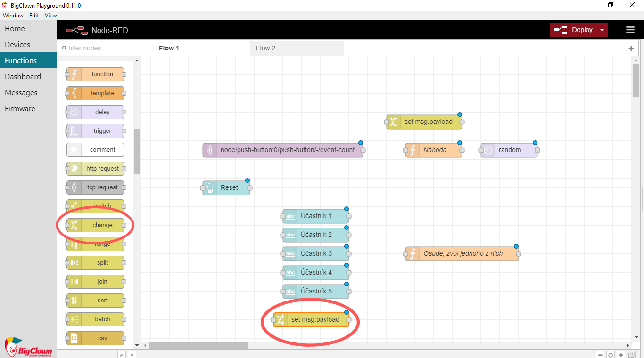Add a new flow tab

(x=631, y=49)
